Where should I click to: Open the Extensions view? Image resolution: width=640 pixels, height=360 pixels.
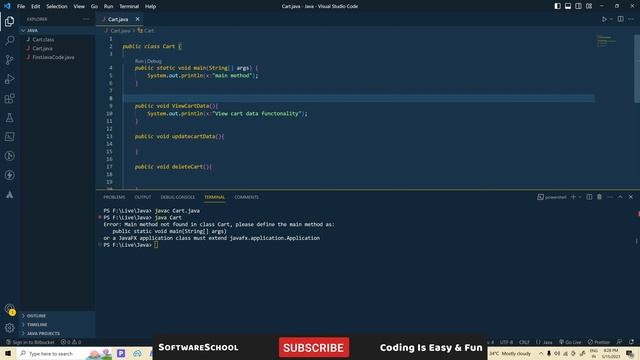tap(9, 98)
